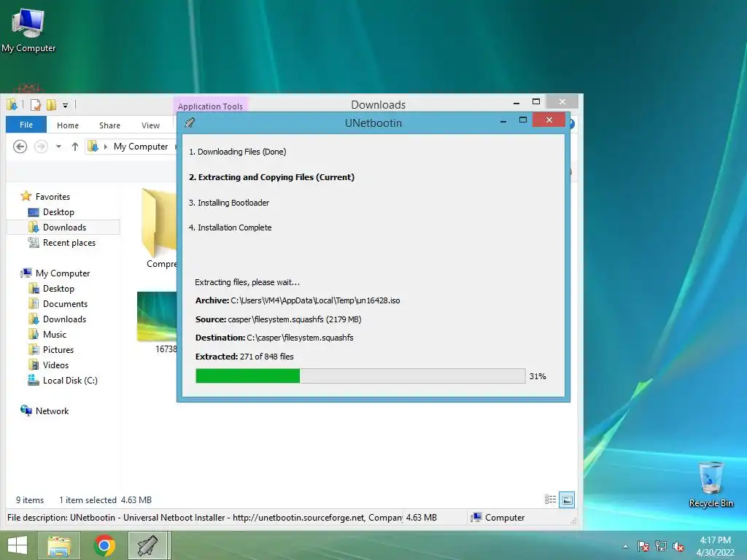Viewport: 747px width, 560px height.
Task: Click Explorer Back navigation arrow
Action: (20, 146)
